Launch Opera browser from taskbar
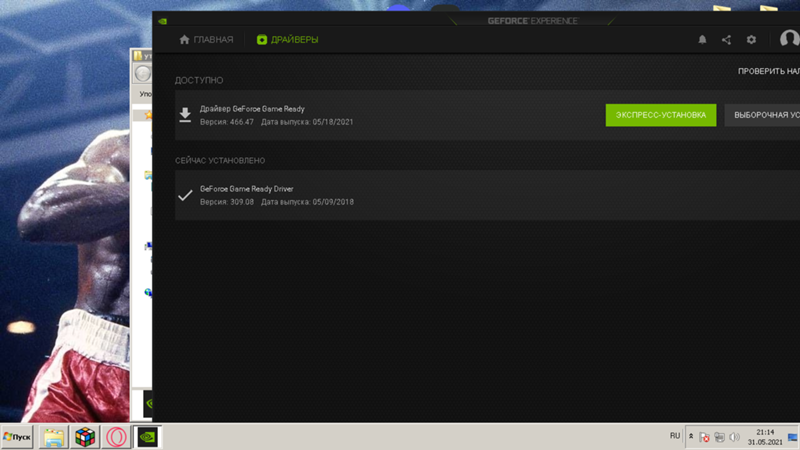The image size is (800, 450). 116,437
